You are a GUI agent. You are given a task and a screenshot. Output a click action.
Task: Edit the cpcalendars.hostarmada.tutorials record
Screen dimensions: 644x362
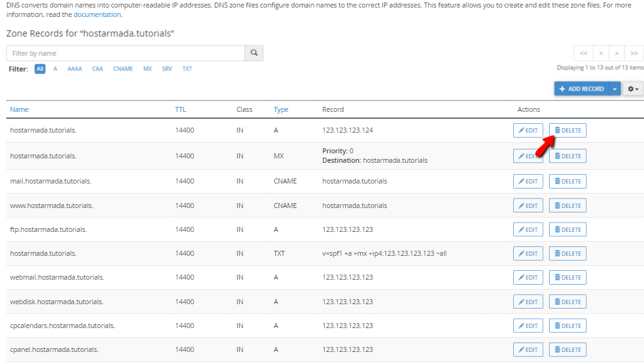[528, 326]
